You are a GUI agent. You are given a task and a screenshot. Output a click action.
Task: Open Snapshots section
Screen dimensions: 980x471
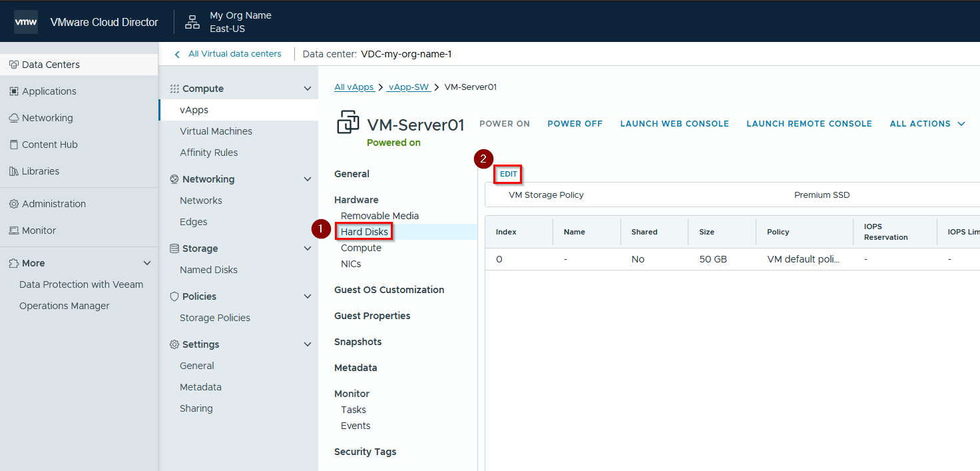[x=358, y=342]
